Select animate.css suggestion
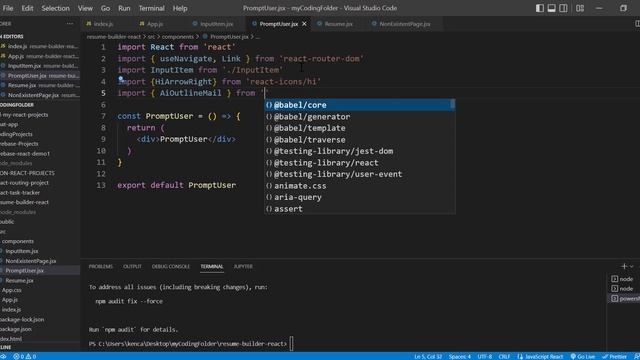The image size is (640, 360). [360, 186]
